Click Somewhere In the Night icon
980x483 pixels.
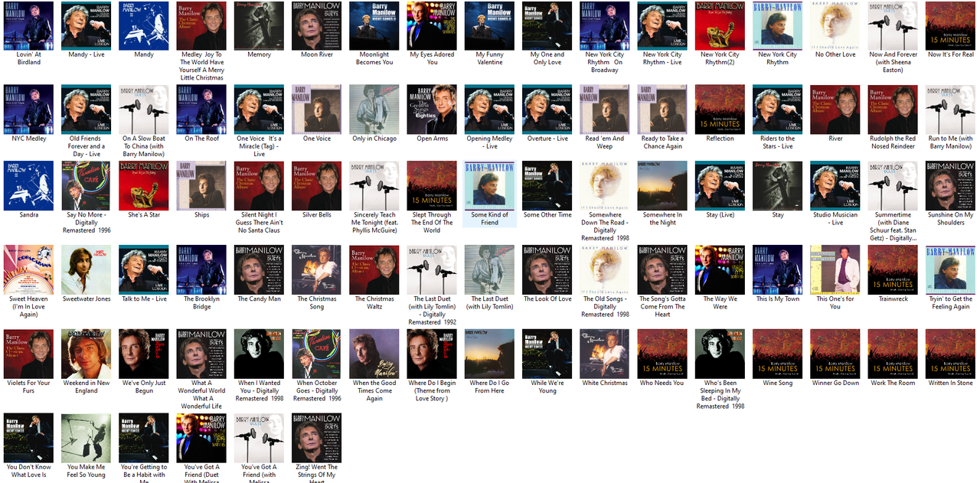pos(662,186)
